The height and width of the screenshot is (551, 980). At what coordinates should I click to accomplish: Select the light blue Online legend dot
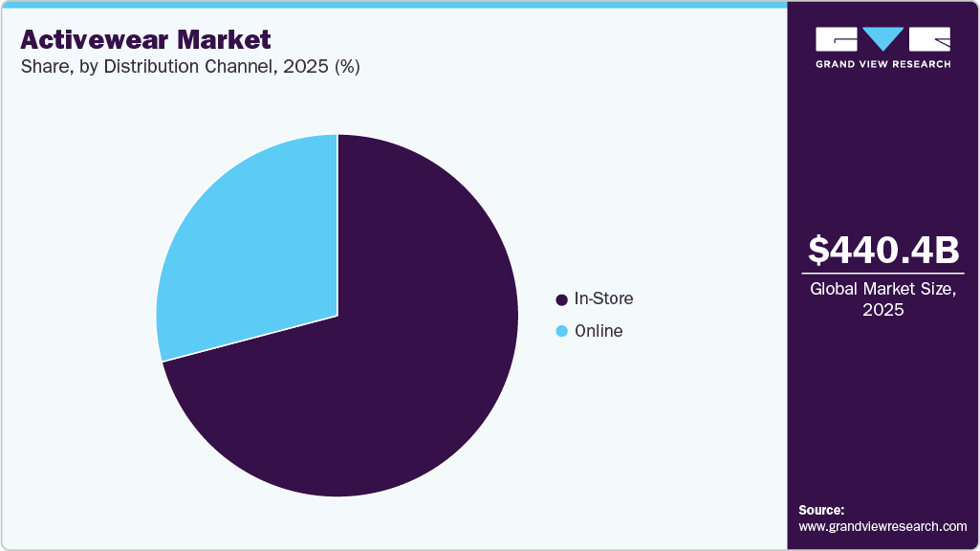(560, 331)
